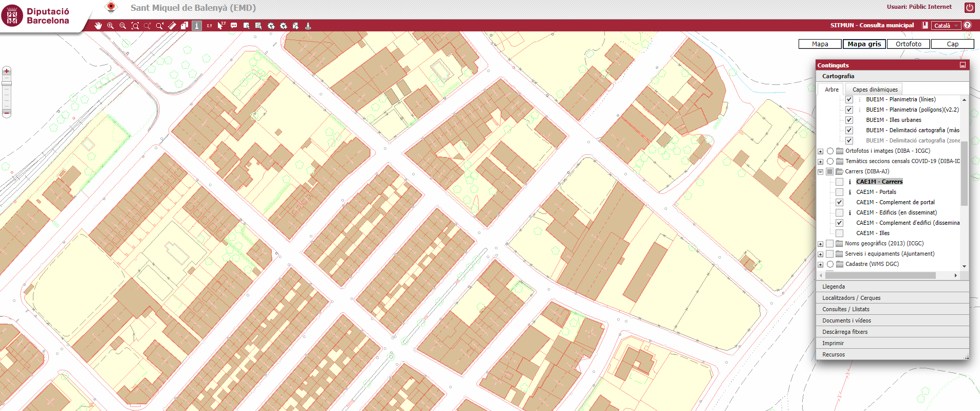
Task: Expand the Llegenda section
Action: (x=892, y=287)
